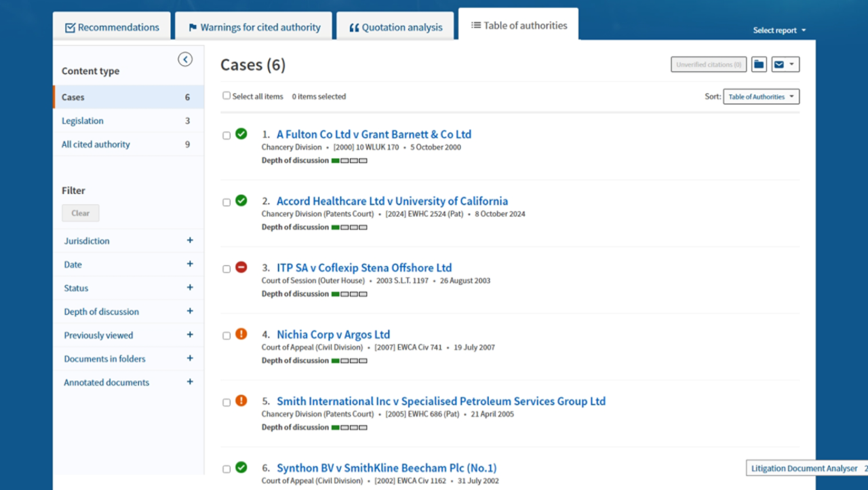Open the Sort Table of Authorities dropdown

click(761, 97)
